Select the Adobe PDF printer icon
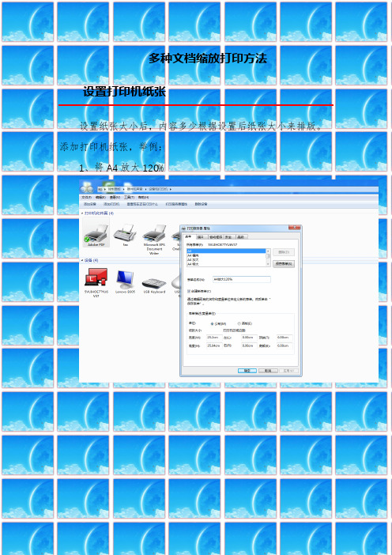Screen dimensions: 392x555 (x=96, y=233)
